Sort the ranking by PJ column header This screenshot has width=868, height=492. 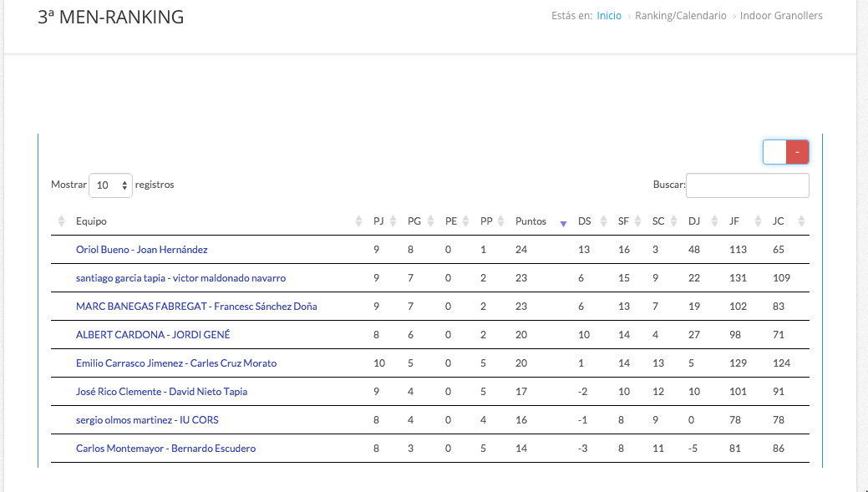pyautogui.click(x=378, y=221)
